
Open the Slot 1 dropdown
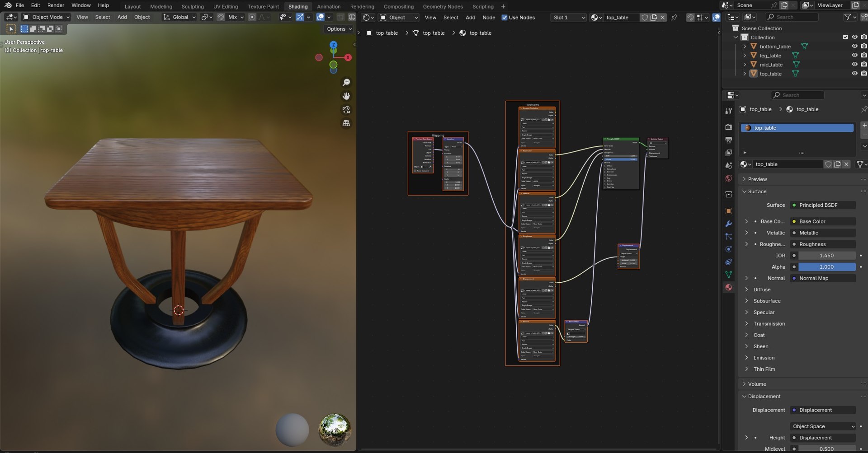568,18
